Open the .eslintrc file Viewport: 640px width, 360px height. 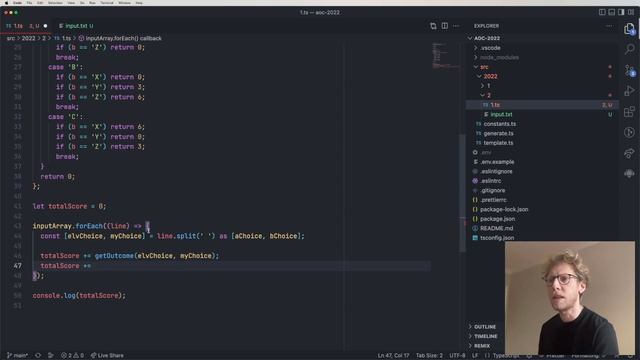pos(491,181)
